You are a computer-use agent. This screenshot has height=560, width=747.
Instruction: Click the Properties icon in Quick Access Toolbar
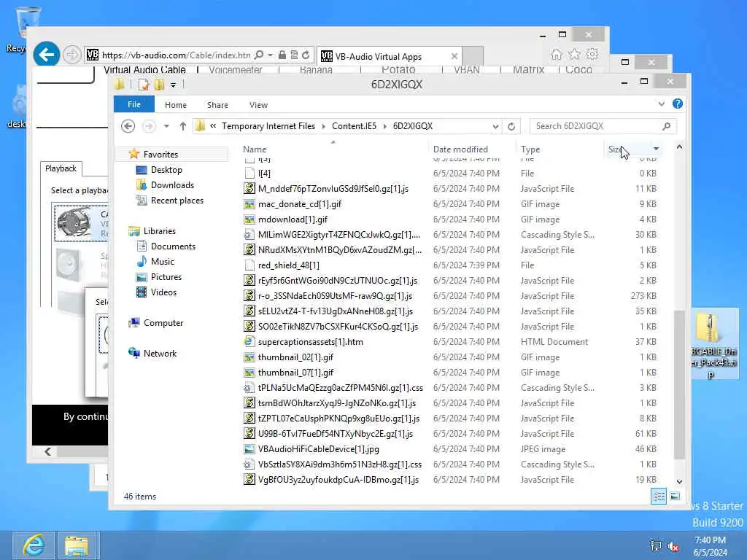tap(144, 85)
